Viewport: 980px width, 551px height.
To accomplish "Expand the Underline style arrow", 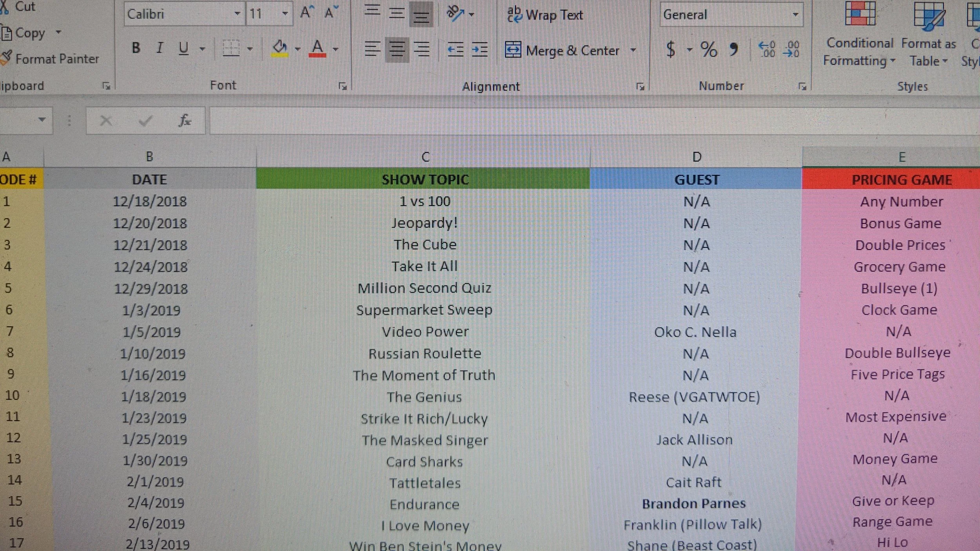I will (202, 49).
